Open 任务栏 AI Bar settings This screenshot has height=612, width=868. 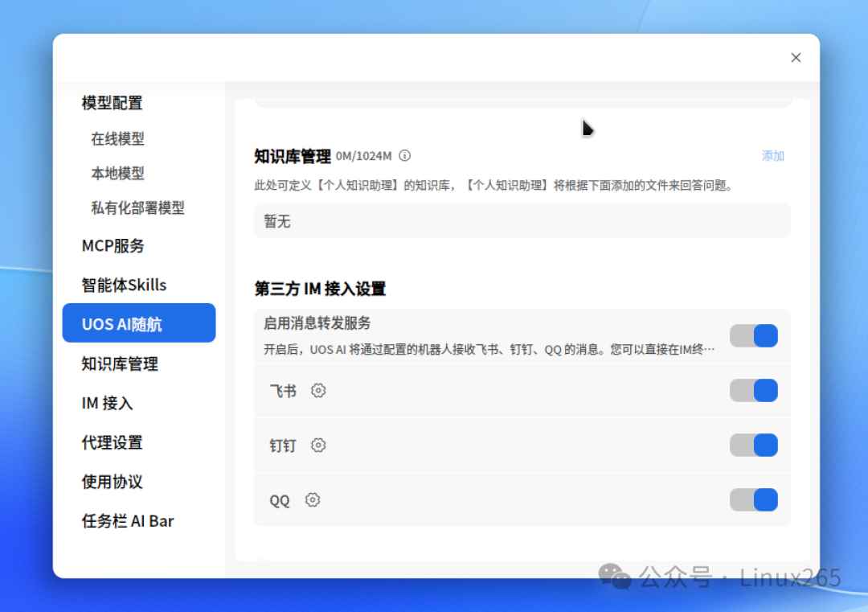tap(126, 520)
